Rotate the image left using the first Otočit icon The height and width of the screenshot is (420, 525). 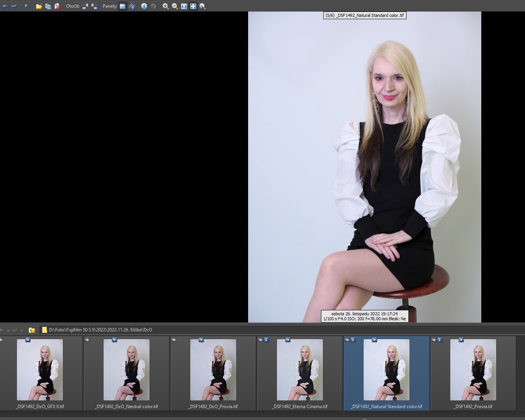[85, 6]
